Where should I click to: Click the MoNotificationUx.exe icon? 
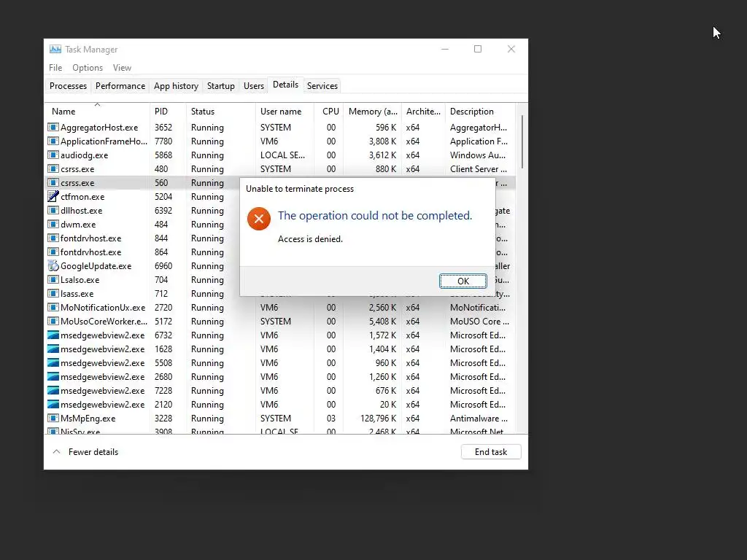click(x=53, y=307)
